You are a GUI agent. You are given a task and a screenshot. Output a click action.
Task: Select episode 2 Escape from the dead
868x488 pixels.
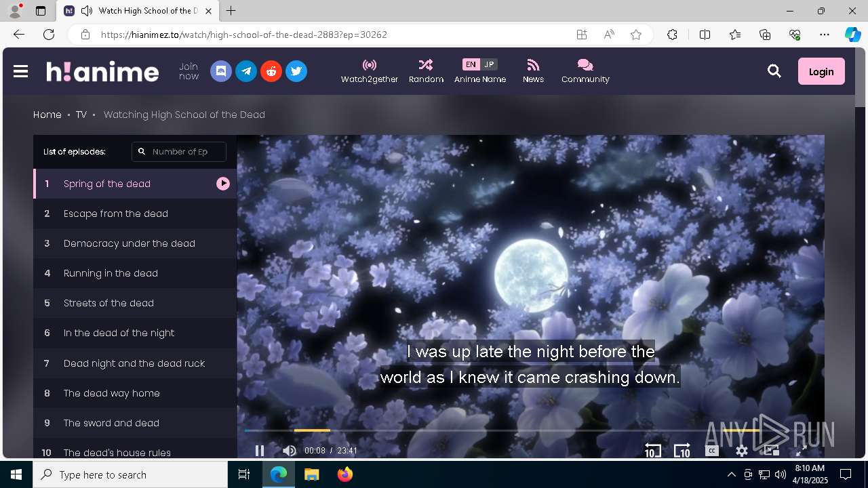coord(135,213)
